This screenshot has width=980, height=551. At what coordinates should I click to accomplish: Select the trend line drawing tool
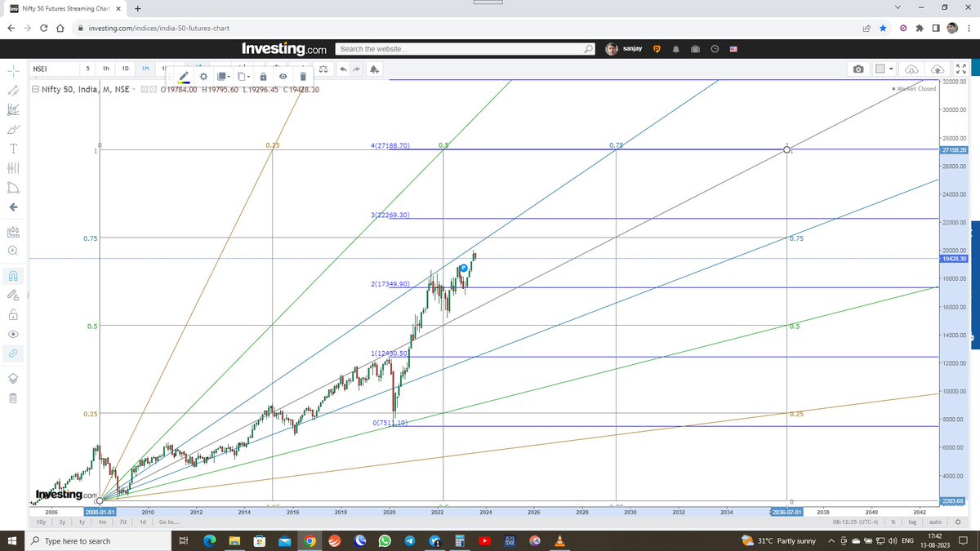pyautogui.click(x=12, y=91)
